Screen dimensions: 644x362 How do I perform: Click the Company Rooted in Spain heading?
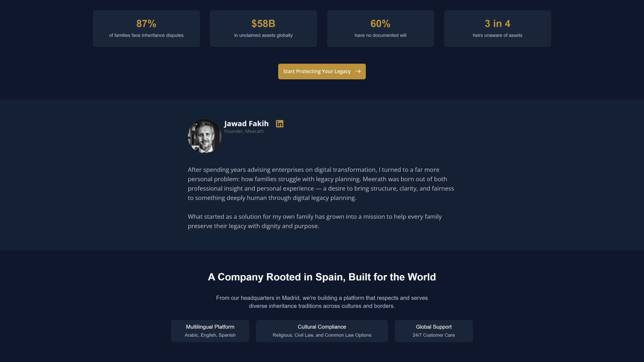click(x=322, y=277)
